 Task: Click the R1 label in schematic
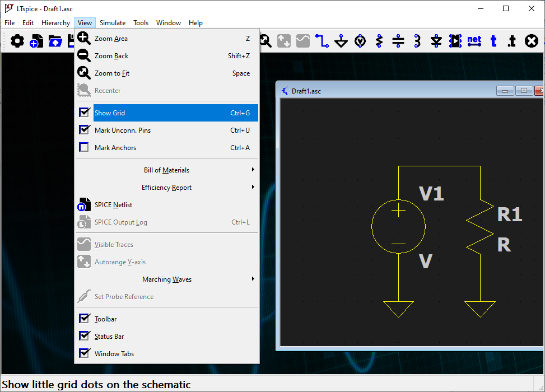pyautogui.click(x=510, y=214)
